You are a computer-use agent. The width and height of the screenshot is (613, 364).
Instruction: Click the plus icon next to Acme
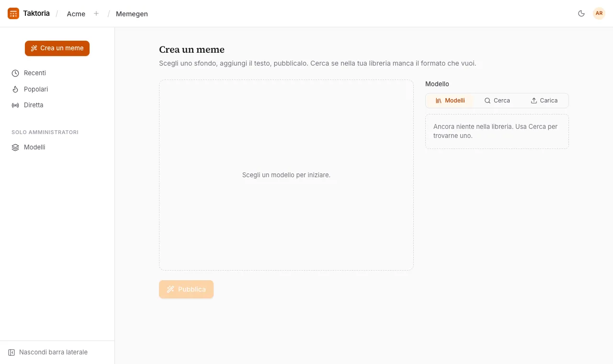point(96,13)
